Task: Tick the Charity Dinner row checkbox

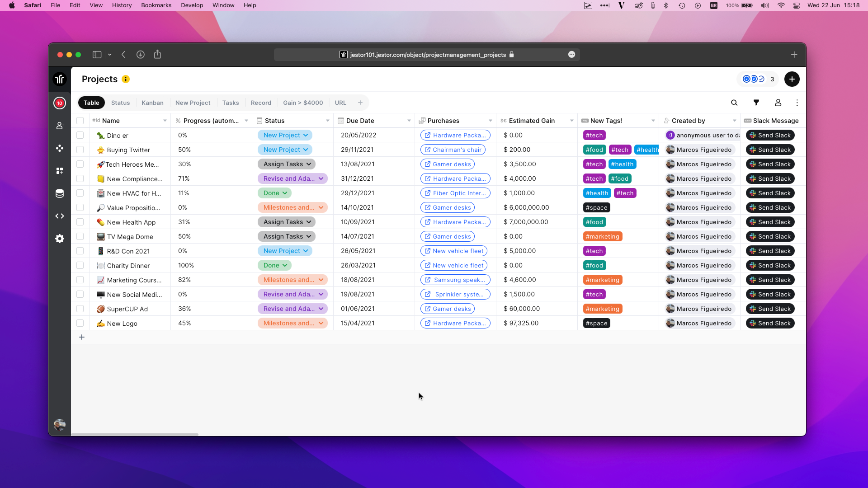Action: coord(80,265)
